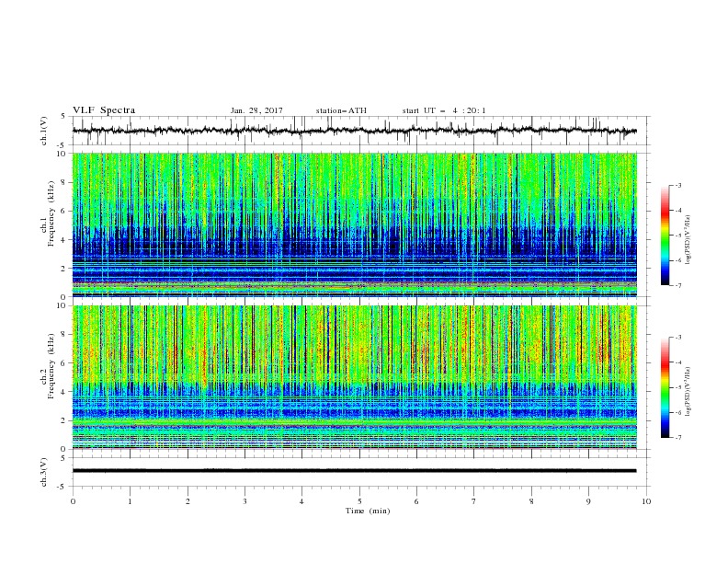Image resolution: width=728 pixels, height=563 pixels.
Task: Click the ch.2 colorbar log(PSD) label
Action: click(688, 391)
